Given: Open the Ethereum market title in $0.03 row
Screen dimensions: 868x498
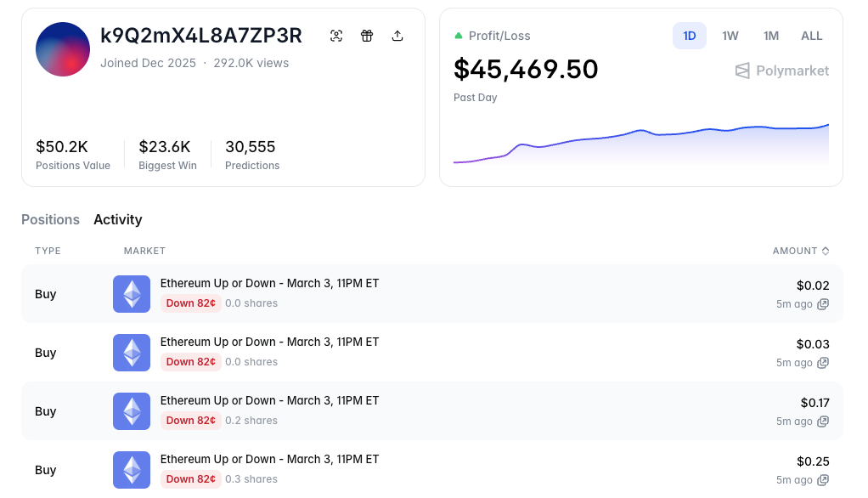Looking at the screenshot, I should tap(269, 342).
